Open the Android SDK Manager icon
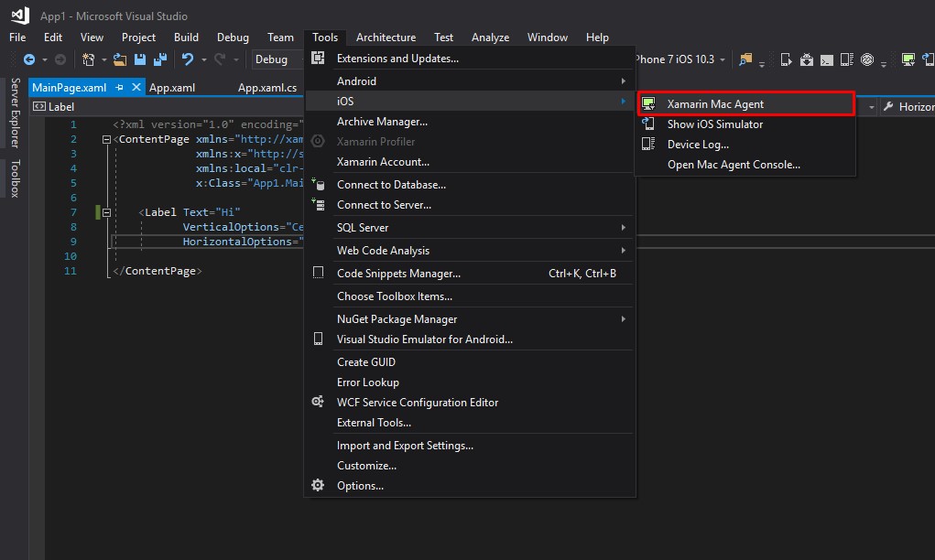Viewport: 935px width, 560px height. tap(806, 59)
